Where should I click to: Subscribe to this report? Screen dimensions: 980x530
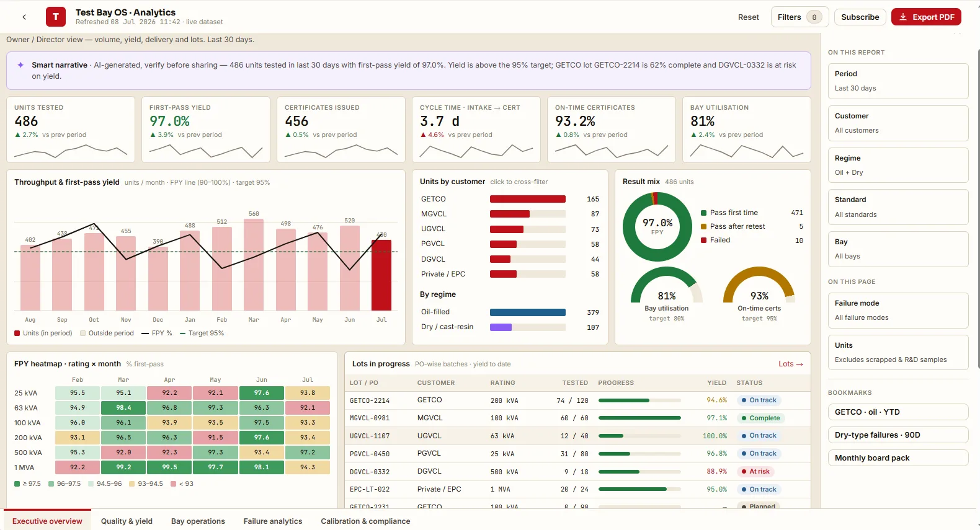coord(860,17)
